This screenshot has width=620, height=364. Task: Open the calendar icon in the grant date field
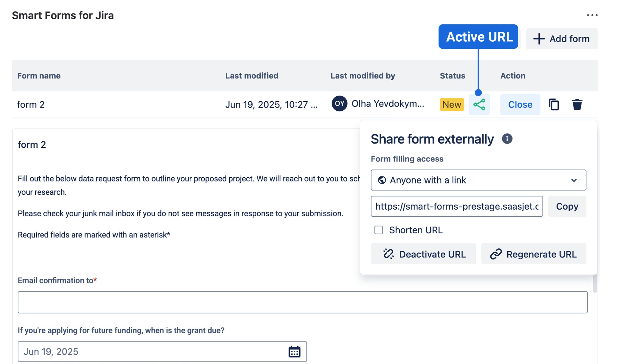(x=295, y=351)
